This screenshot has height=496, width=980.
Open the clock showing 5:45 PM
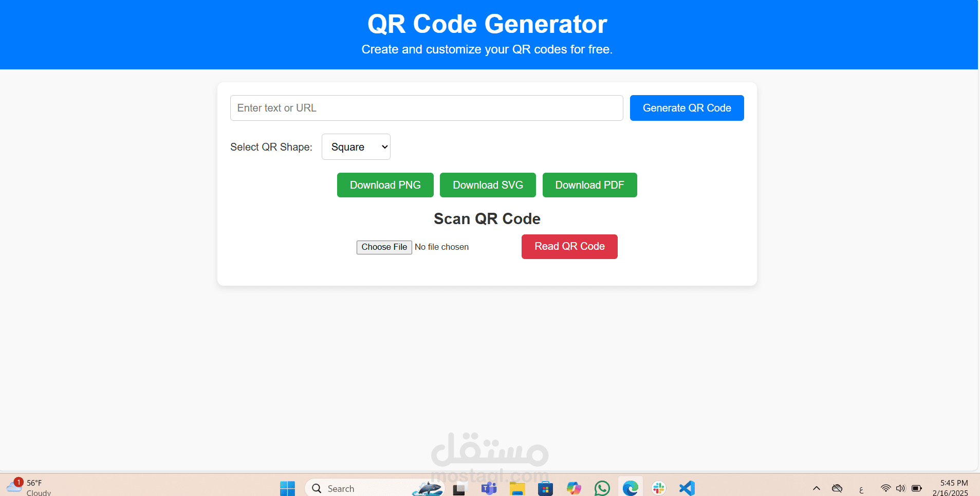click(951, 488)
